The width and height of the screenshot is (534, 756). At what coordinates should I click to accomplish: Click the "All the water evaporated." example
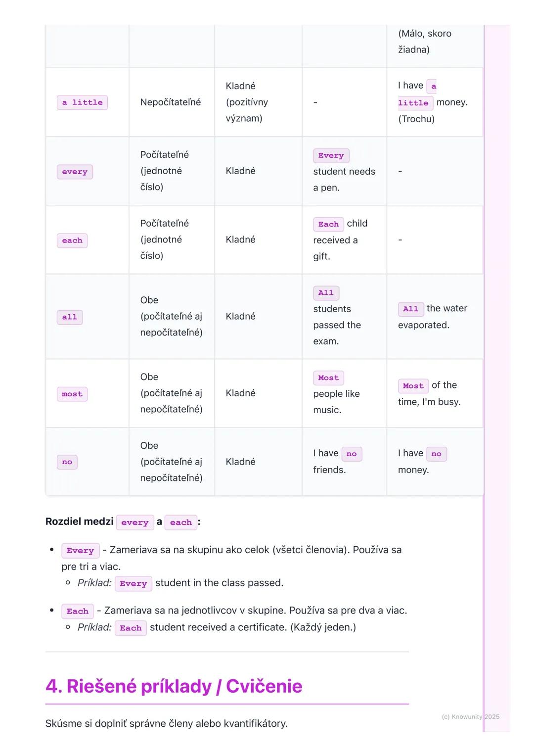point(432,317)
